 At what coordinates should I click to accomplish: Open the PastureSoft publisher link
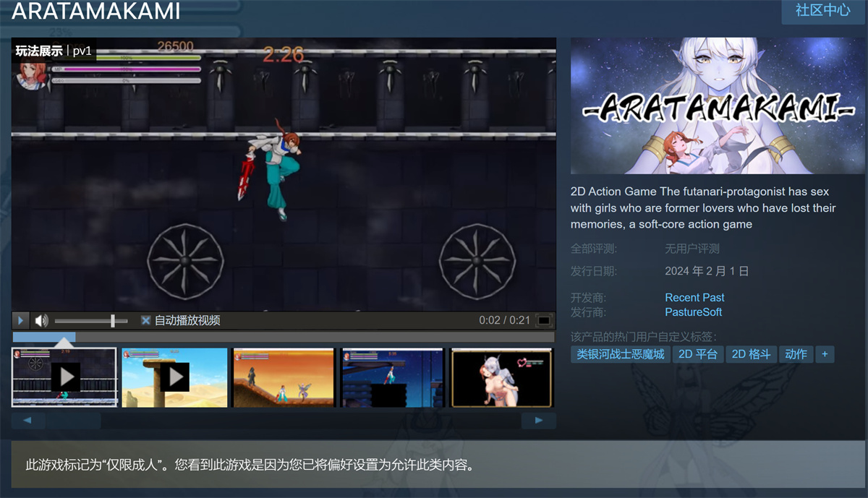(x=693, y=312)
